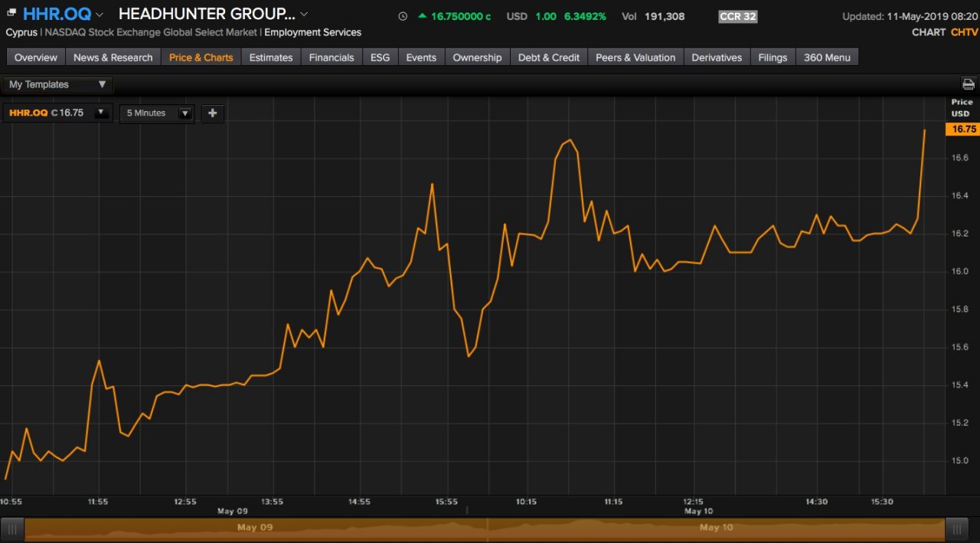Grab the left handle of range slider
The image size is (980, 543).
click(12, 528)
